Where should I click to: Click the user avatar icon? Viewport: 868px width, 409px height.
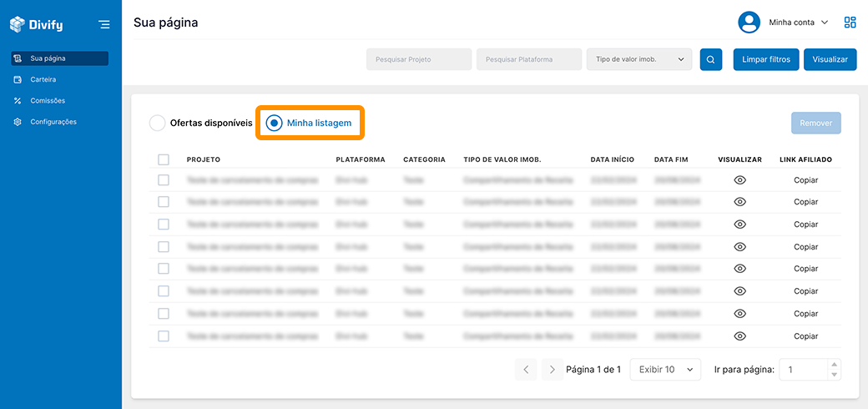tap(749, 23)
